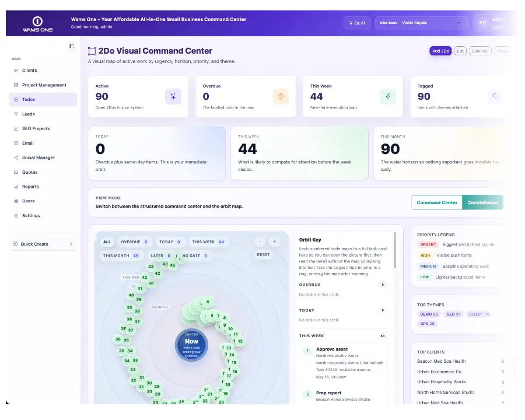Screen dimensions: 525x420
Task: Click the AD admin avatar
Action: click(482, 23)
